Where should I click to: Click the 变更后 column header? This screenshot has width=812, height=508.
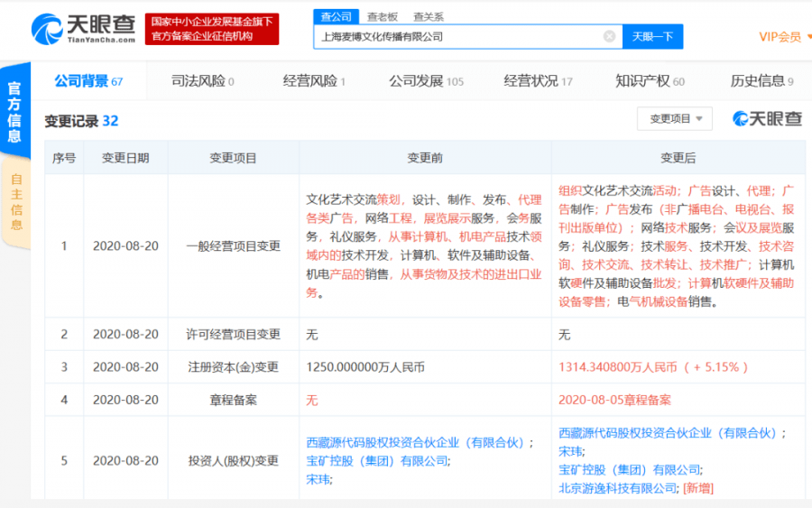pyautogui.click(x=678, y=158)
